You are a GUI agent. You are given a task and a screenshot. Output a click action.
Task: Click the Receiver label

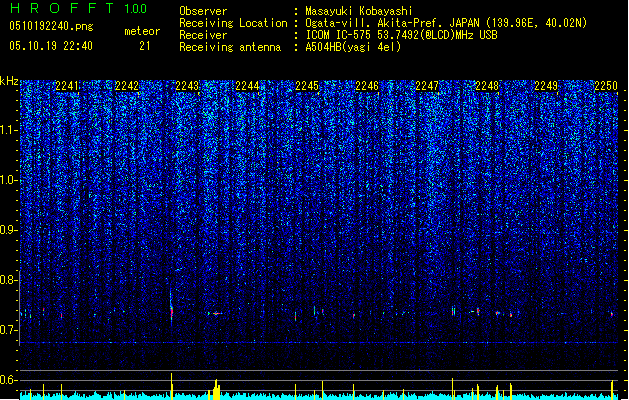point(203,35)
